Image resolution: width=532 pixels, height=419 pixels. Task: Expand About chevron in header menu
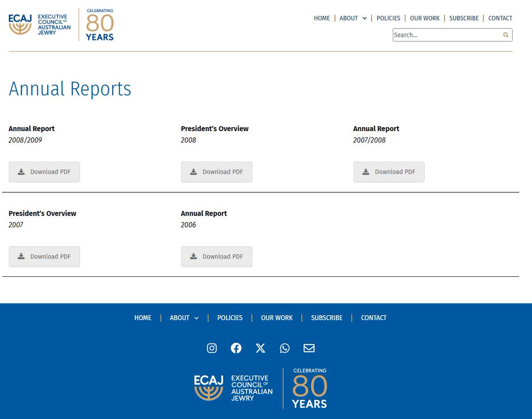click(364, 19)
